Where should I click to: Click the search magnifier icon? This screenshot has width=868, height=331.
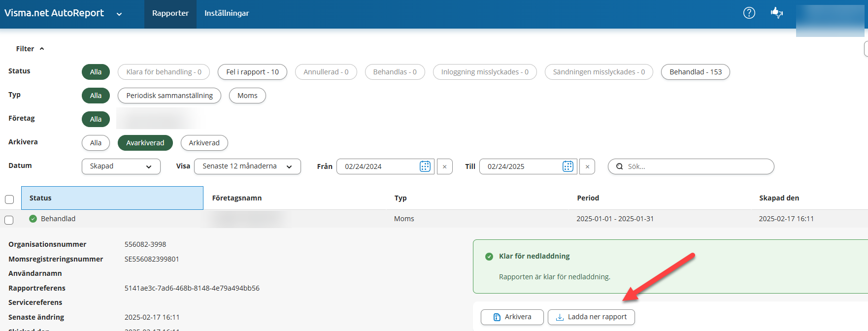point(619,166)
